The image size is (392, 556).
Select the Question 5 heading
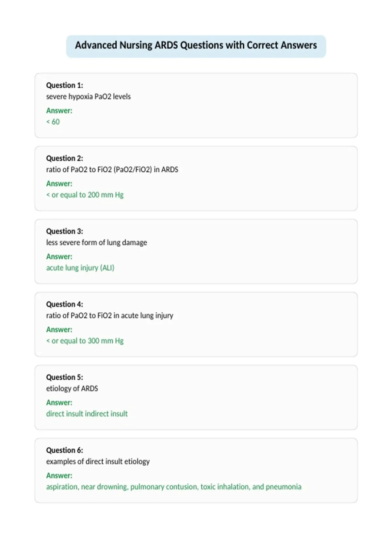click(65, 377)
